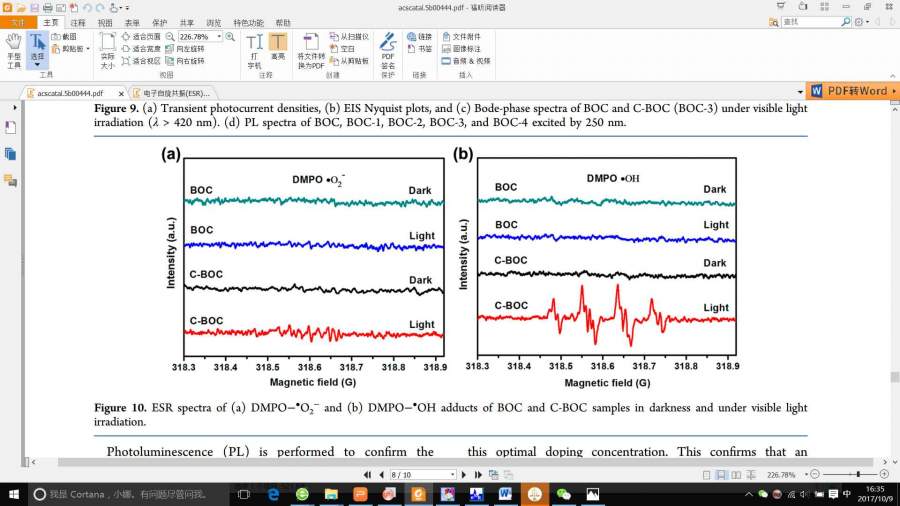Click Convert file to PDF (将文件转换为PDF)
This screenshot has width=900, height=506.
tap(311, 50)
